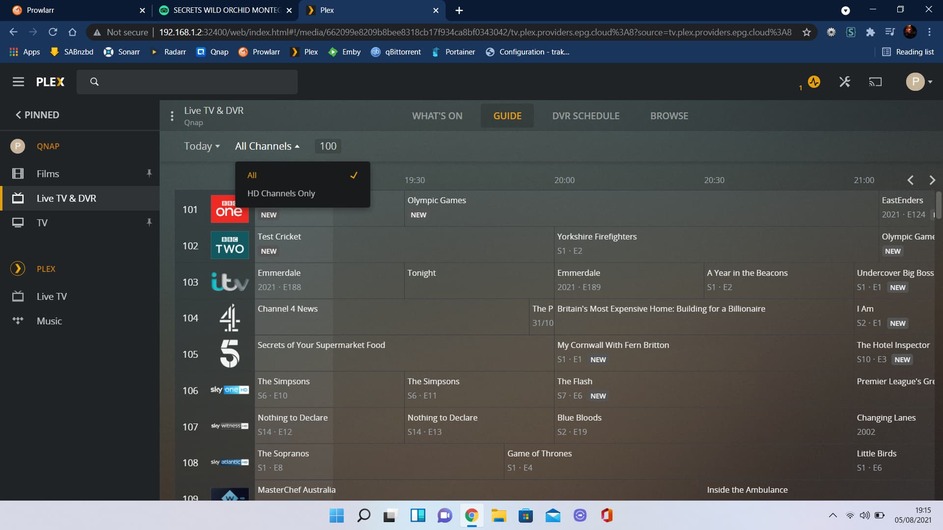Open Plex settings wrench icon
Screen dimensions: 943x530
pos(844,82)
